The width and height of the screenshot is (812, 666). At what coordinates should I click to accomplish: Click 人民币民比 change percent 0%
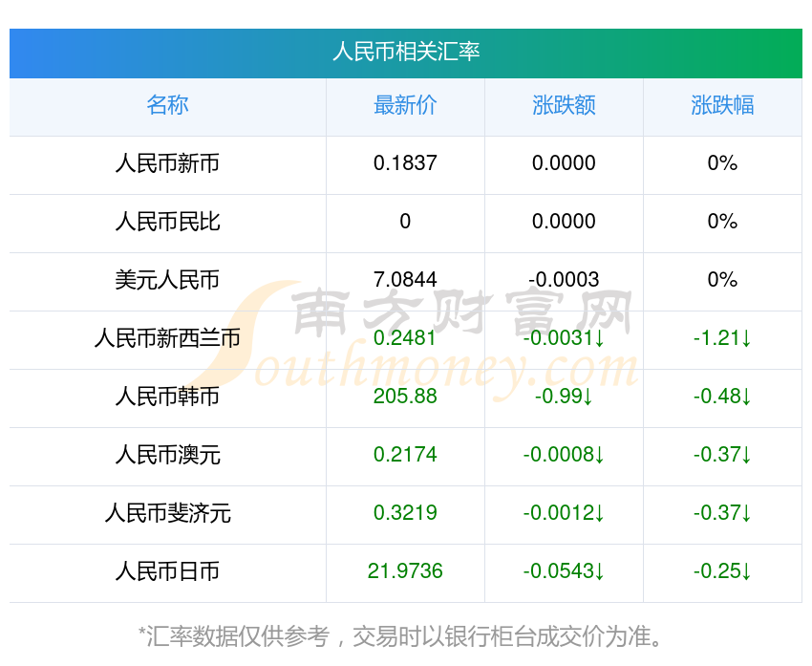click(x=722, y=222)
